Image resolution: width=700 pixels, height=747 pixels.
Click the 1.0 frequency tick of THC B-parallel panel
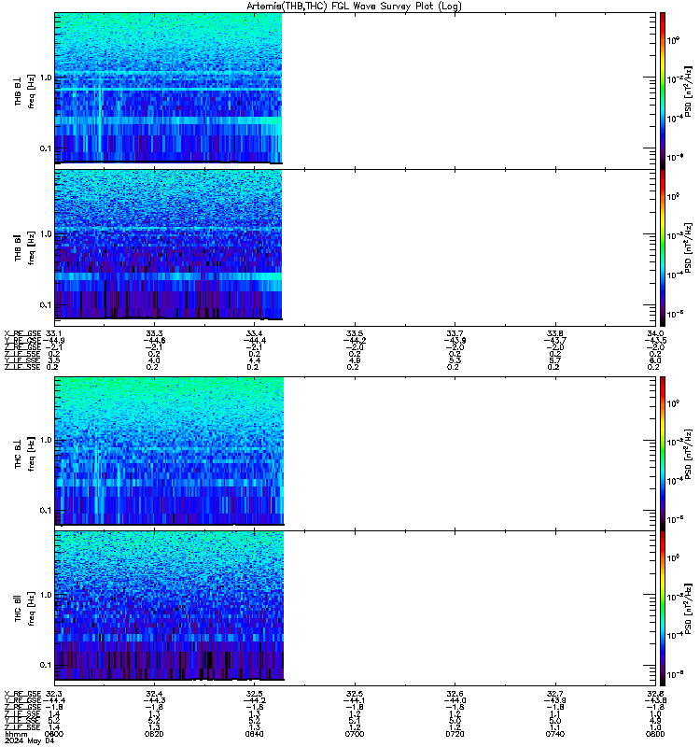coord(46,595)
